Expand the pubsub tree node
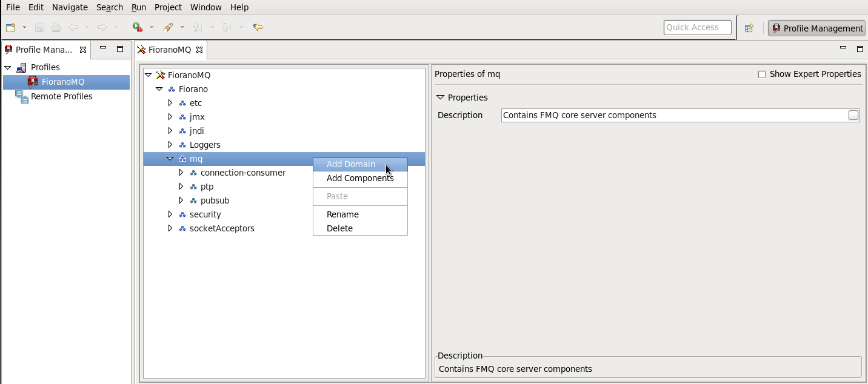Image resolution: width=868 pixels, height=384 pixels. coord(181,200)
